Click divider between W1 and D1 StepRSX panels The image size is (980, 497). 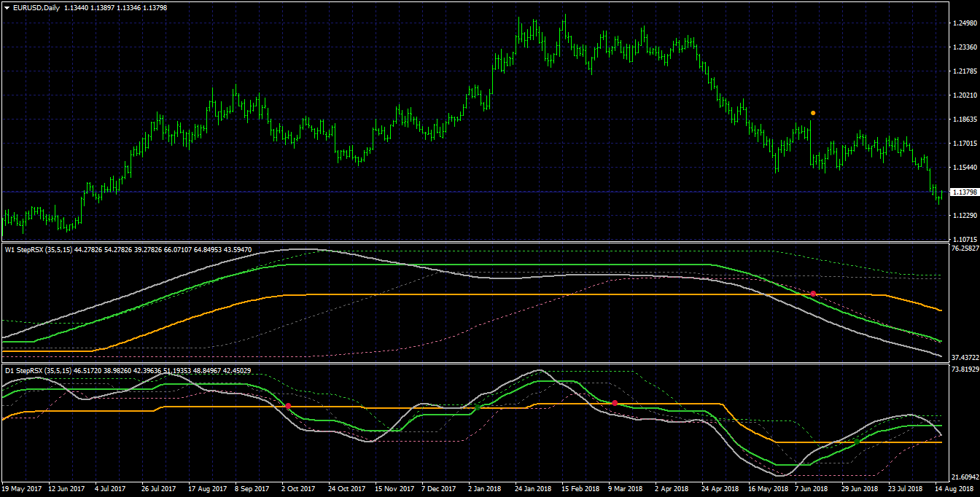tap(474, 364)
